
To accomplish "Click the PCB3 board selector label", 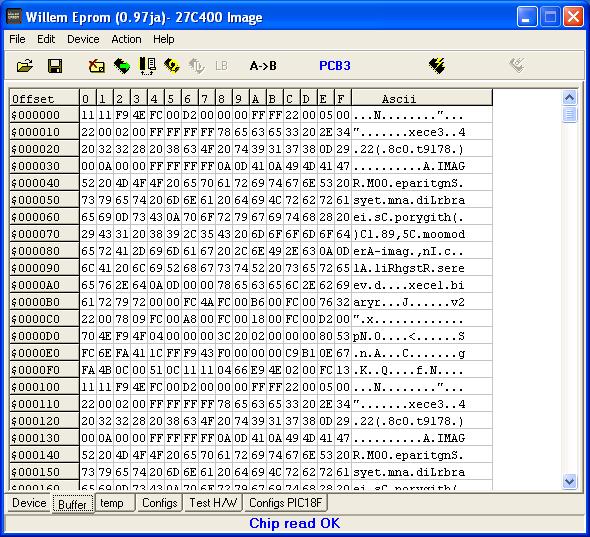I will (x=335, y=66).
